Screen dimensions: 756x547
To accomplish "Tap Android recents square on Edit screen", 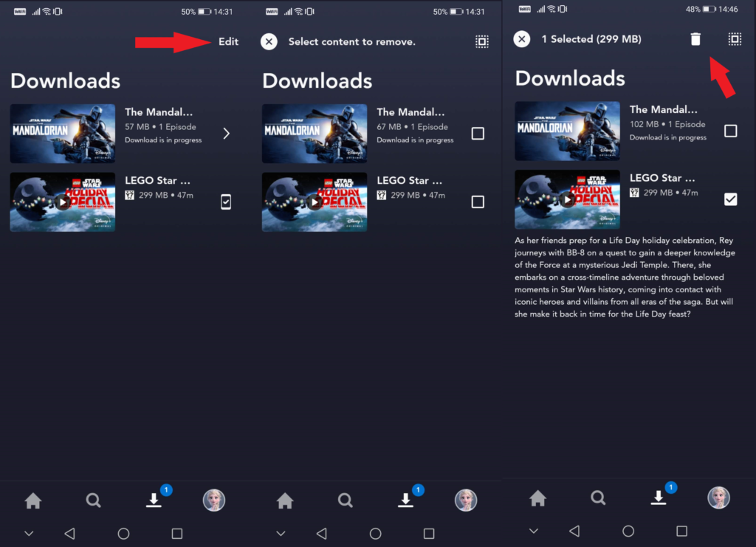I will pos(177,534).
